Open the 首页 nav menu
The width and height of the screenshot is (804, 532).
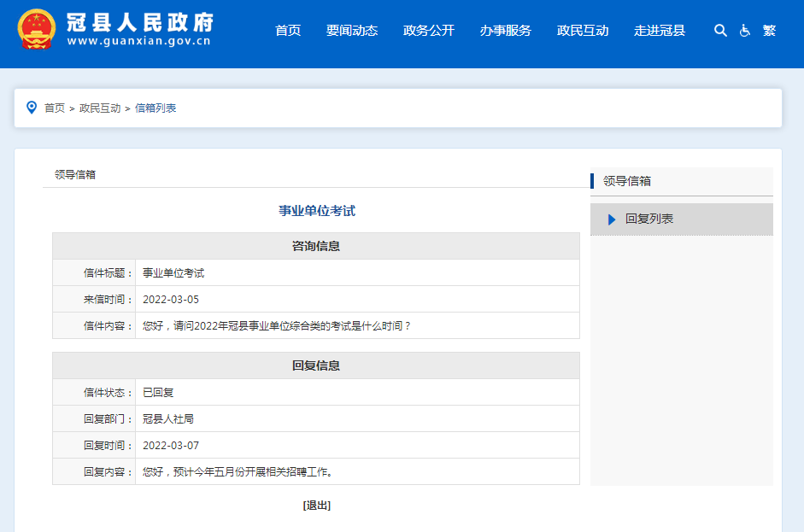(288, 31)
